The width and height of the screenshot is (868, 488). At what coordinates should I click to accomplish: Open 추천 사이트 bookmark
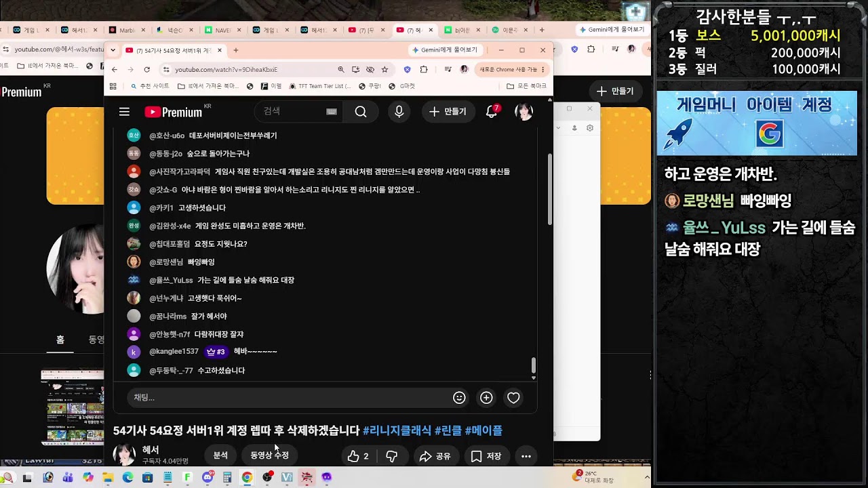point(149,86)
